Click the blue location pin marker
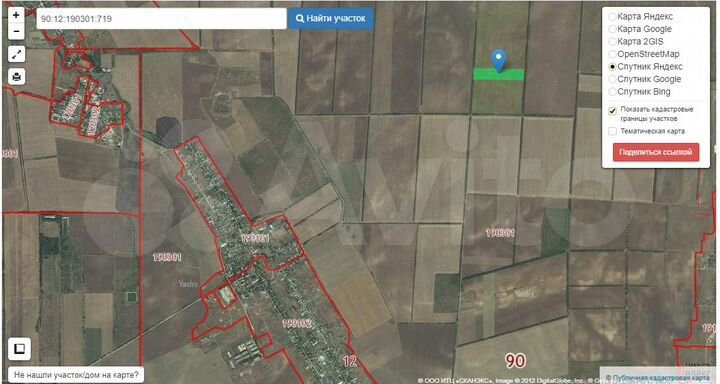Viewport: 720px width, 384px height. (499, 61)
